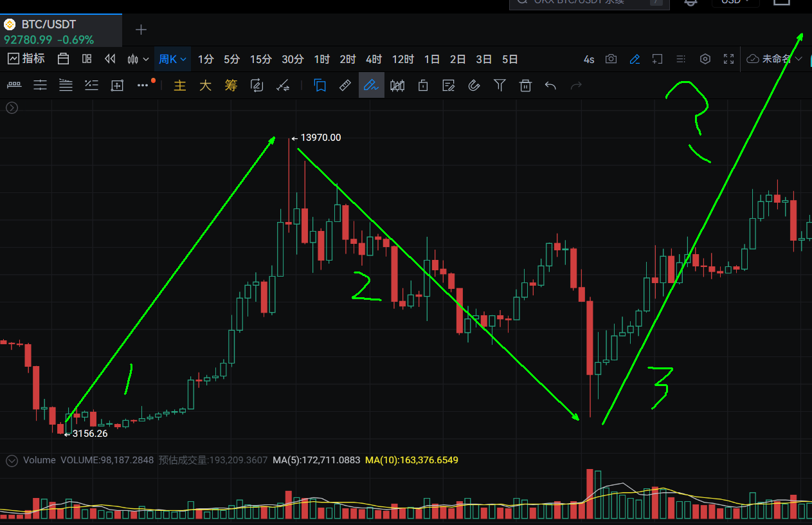
Task: Select the horizontal segment line drawing tool
Action: (x=14, y=85)
